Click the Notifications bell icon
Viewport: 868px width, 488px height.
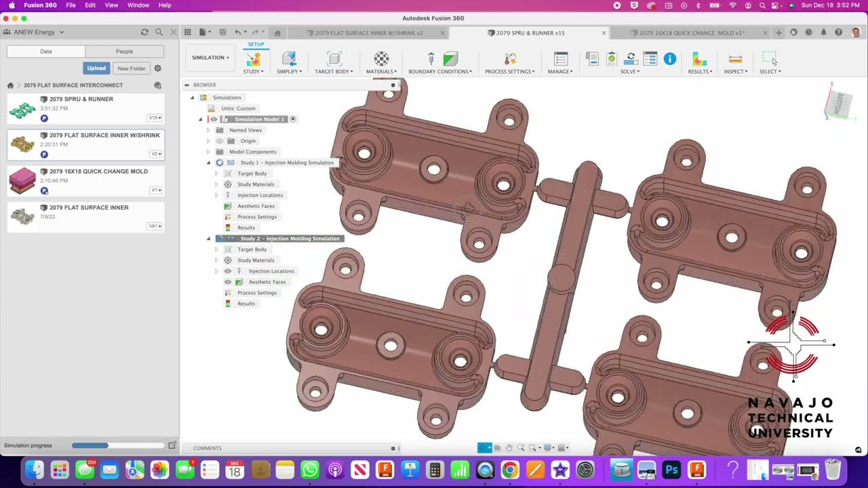click(823, 33)
